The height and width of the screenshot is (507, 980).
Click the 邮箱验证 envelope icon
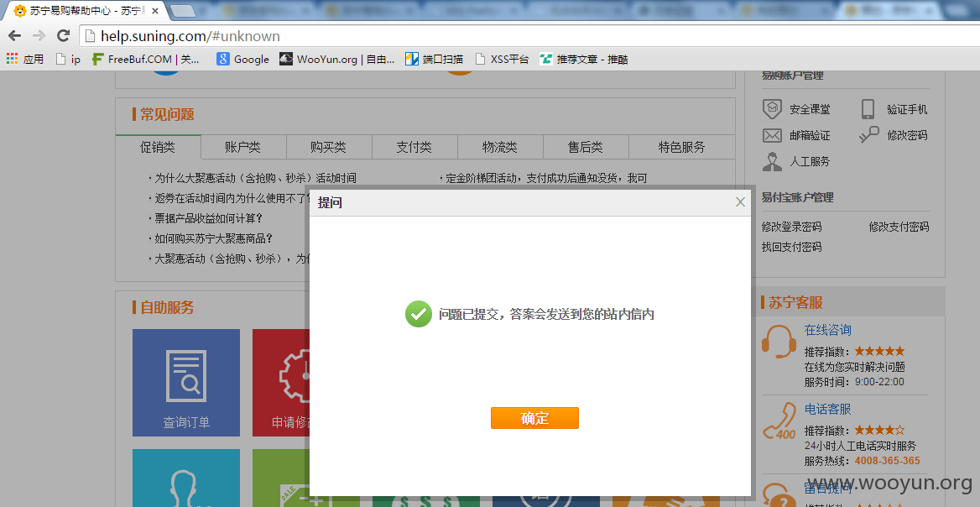[772, 135]
